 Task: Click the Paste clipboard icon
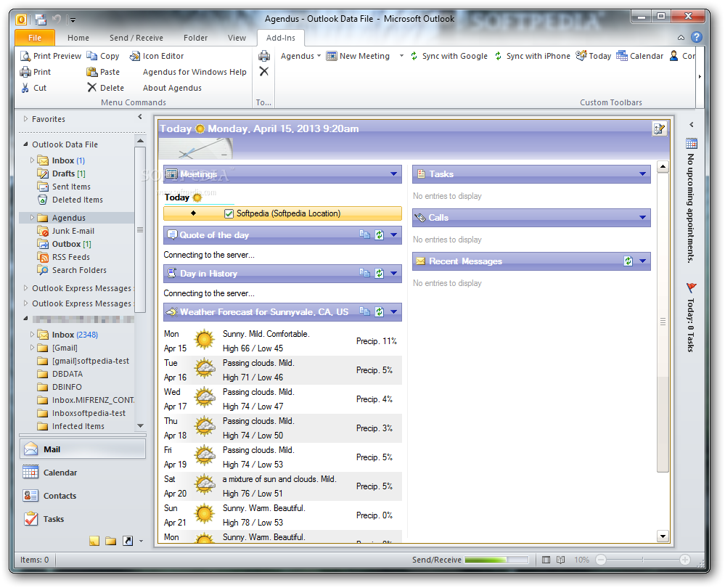(x=92, y=72)
